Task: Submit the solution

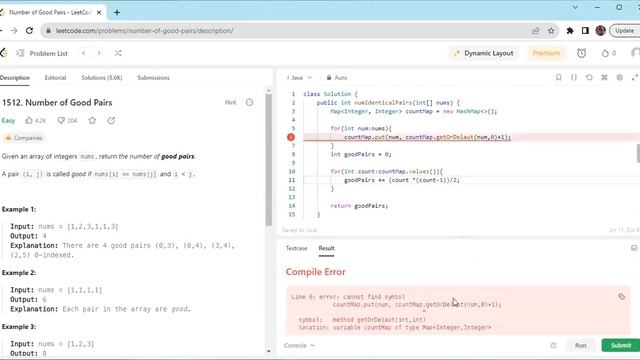Action: 621,345
